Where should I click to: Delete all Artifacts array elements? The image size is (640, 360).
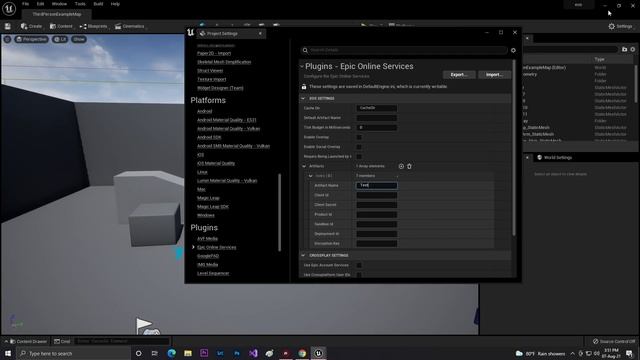coord(409,166)
